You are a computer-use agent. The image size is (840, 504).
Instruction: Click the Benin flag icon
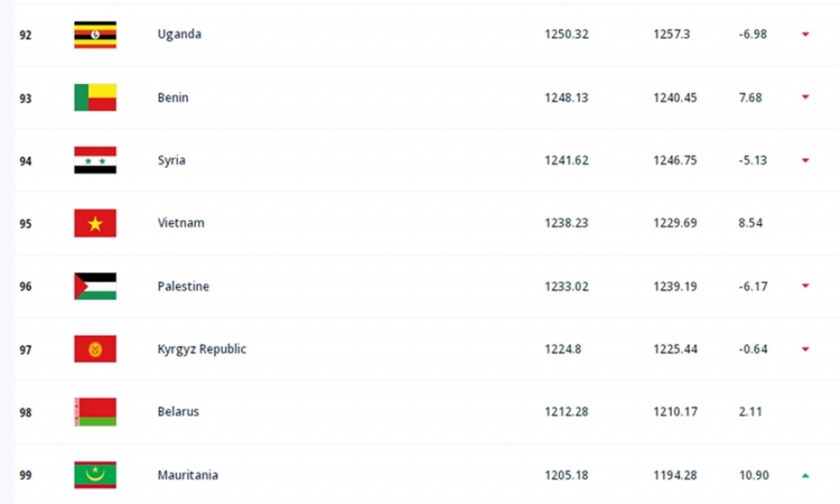94,97
